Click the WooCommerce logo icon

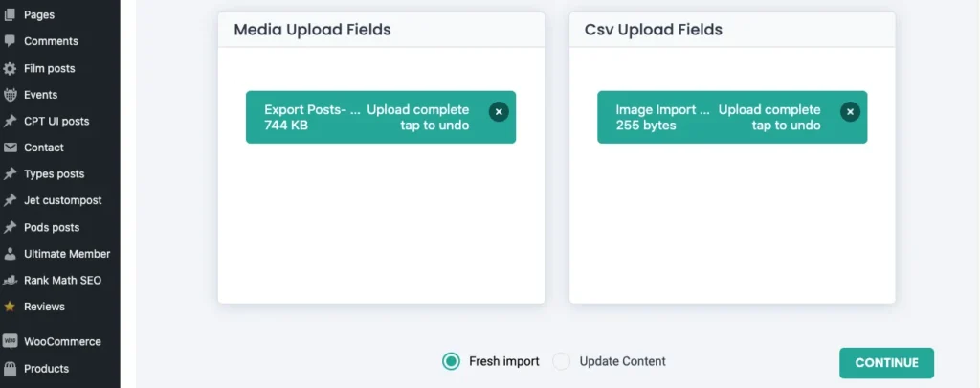click(10, 341)
